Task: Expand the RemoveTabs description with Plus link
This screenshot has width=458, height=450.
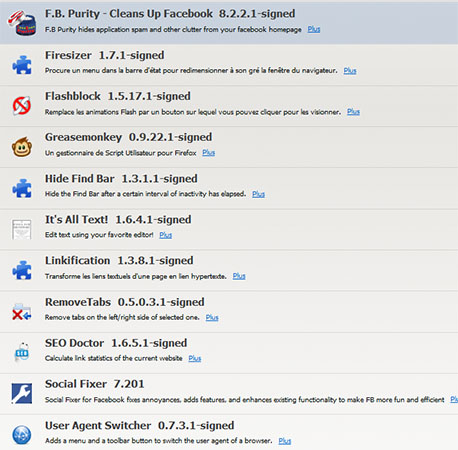Action: tap(212, 317)
